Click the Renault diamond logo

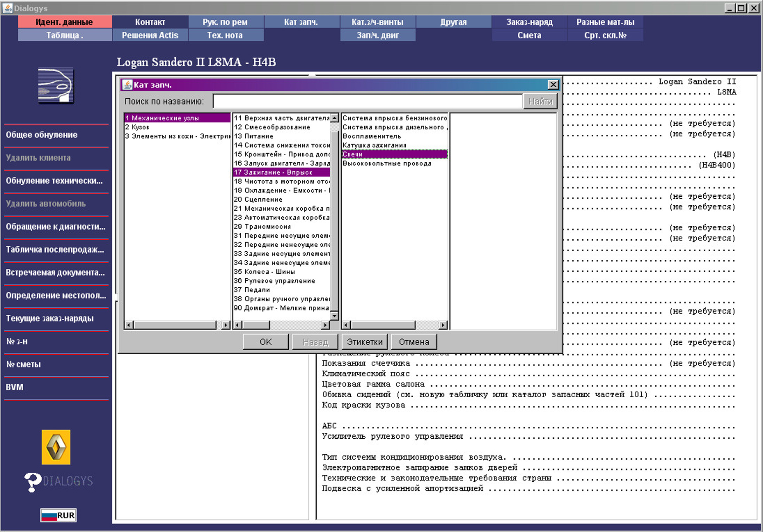point(56,447)
